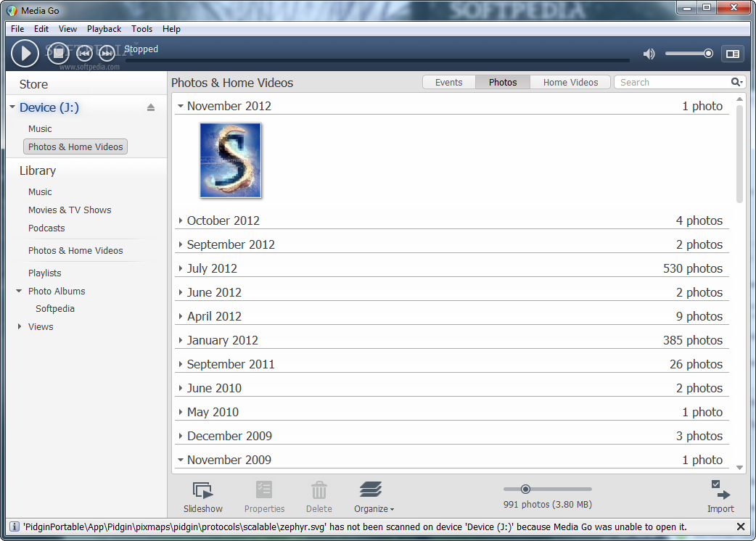
Task: Click the search magnifier icon
Action: pyautogui.click(x=736, y=83)
